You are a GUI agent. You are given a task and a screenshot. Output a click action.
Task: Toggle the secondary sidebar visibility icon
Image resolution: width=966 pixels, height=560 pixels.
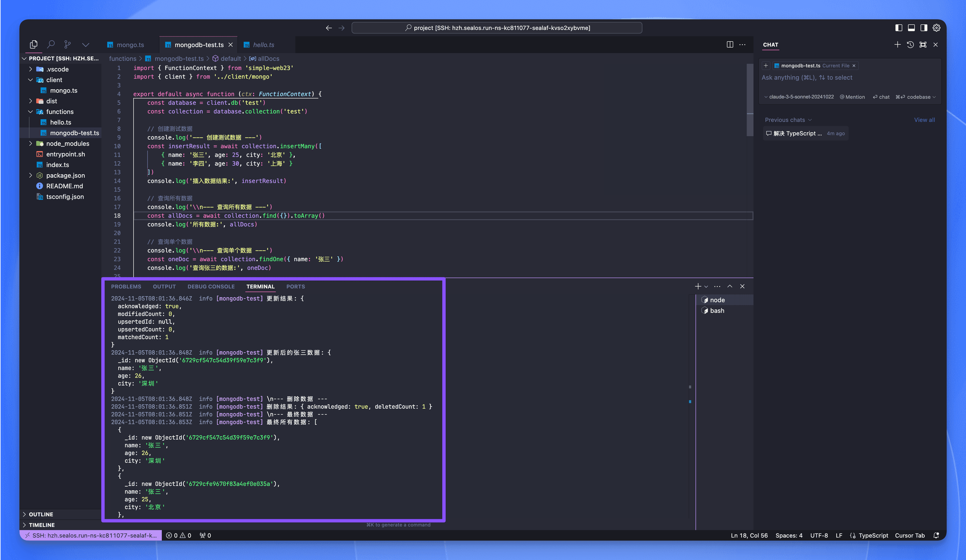point(924,28)
